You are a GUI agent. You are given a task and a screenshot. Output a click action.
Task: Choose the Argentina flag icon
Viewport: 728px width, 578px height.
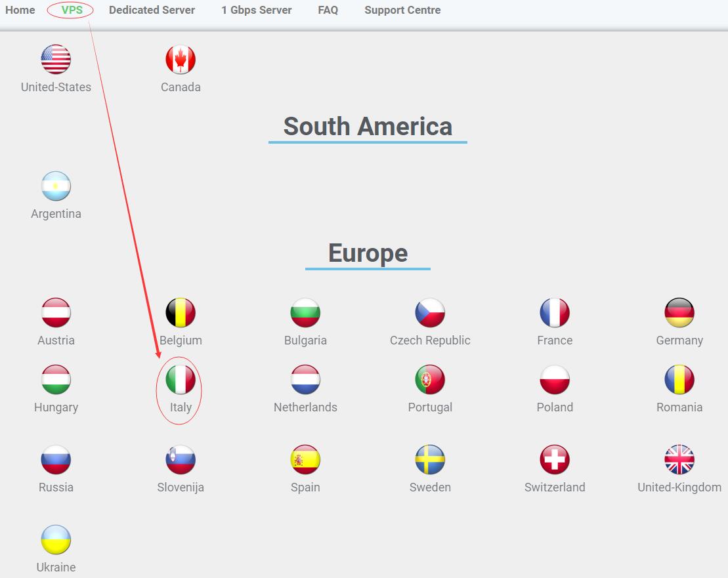pyautogui.click(x=56, y=186)
